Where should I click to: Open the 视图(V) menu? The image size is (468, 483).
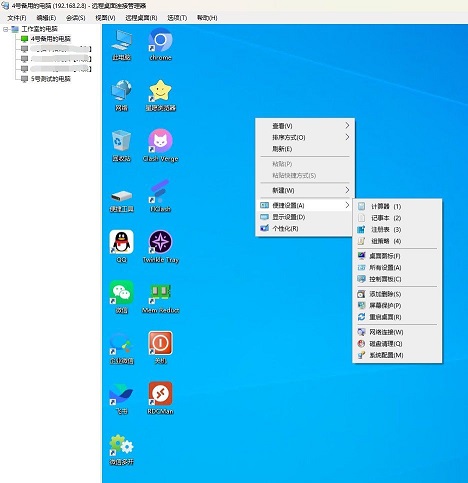coord(105,18)
